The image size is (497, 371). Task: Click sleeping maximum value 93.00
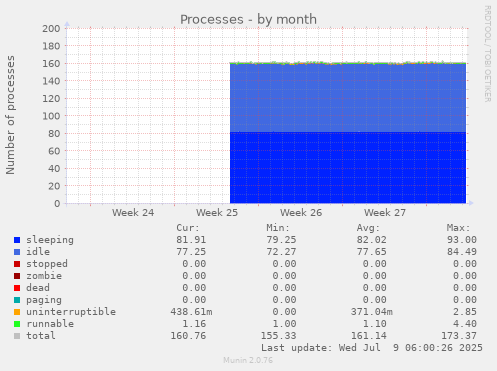tap(462, 240)
